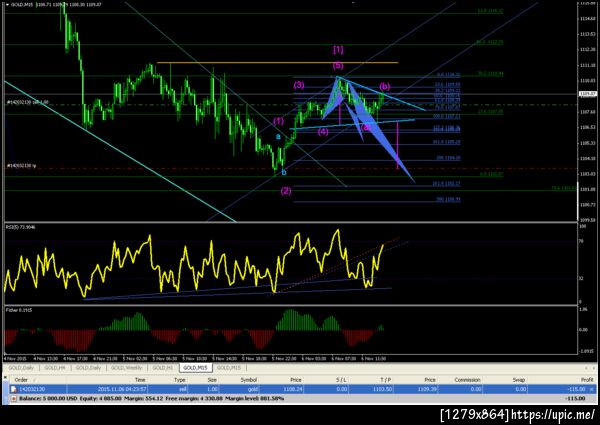600x425 pixels.
Task: Click the '#142032130 tp' take-profit line label
Action: [21, 166]
